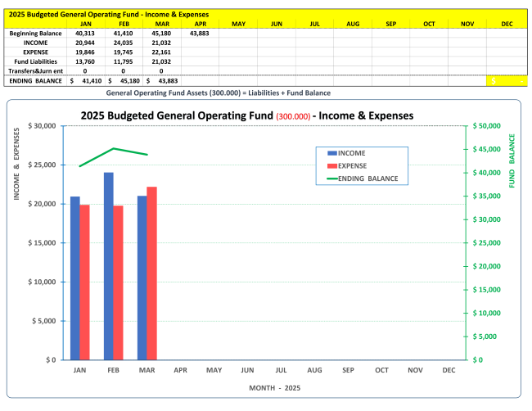Click the Transfers&Jurn ent row label
Viewport: 532px width, 411px height.
tap(35, 71)
